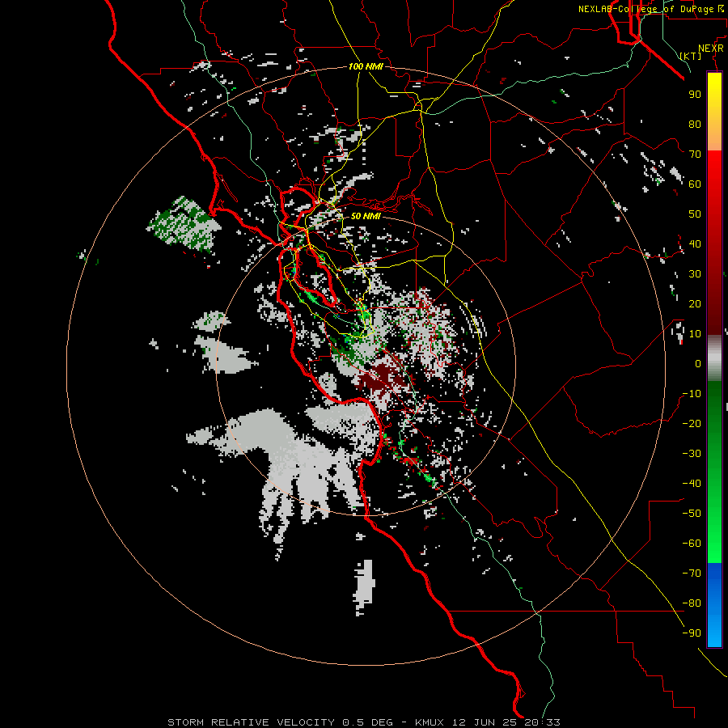Image resolution: width=728 pixels, height=728 pixels.
Task: Click the 80 value on the velocity scale
Action: [695, 124]
